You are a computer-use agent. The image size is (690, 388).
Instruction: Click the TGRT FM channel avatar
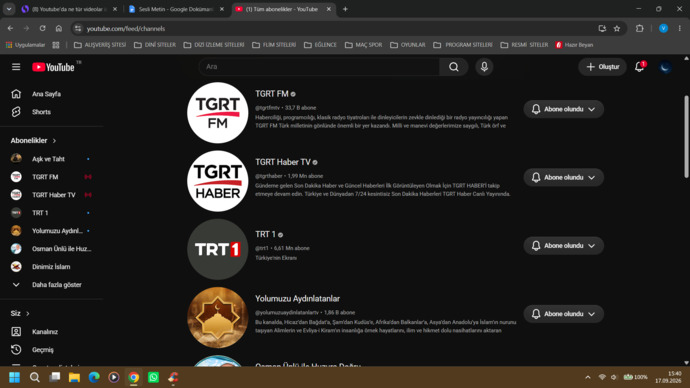click(x=217, y=113)
